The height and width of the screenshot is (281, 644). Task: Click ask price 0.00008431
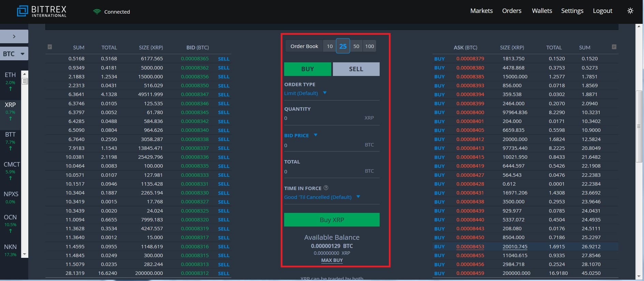470,193
